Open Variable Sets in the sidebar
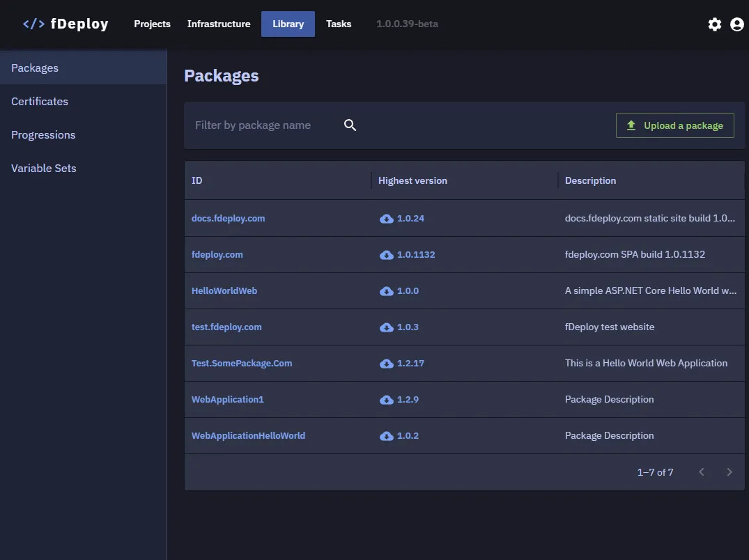The width and height of the screenshot is (749, 560). tap(84, 168)
